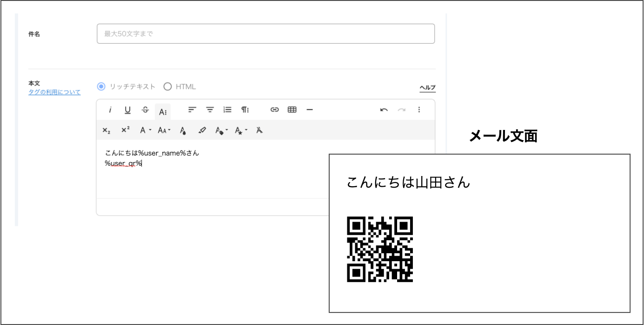
Task: Select the HTML radio button
Action: (167, 87)
